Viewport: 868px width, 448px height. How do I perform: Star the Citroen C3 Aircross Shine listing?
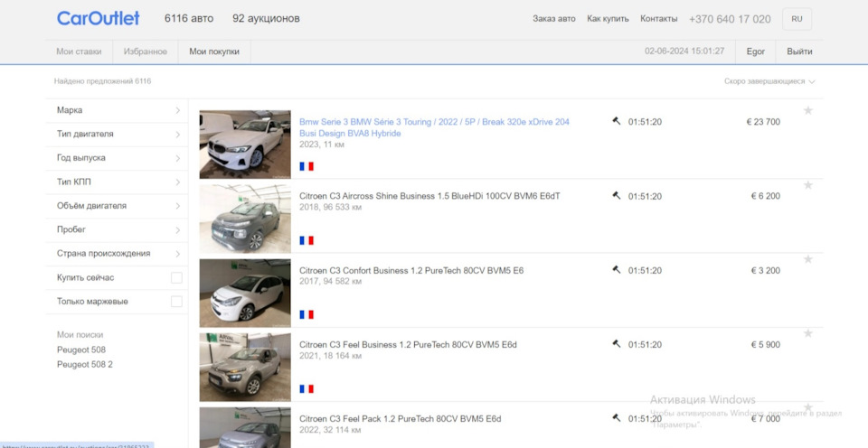(x=807, y=185)
